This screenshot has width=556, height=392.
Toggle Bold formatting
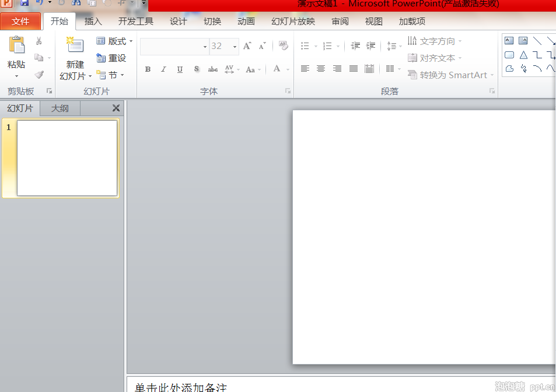point(148,69)
